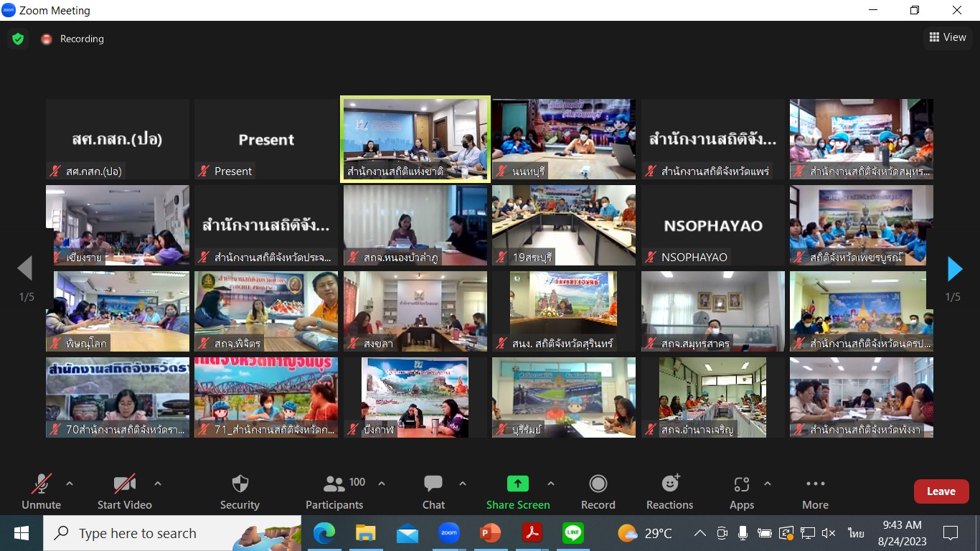The width and height of the screenshot is (980, 551).
Task: Open the More options menu
Action: click(815, 491)
